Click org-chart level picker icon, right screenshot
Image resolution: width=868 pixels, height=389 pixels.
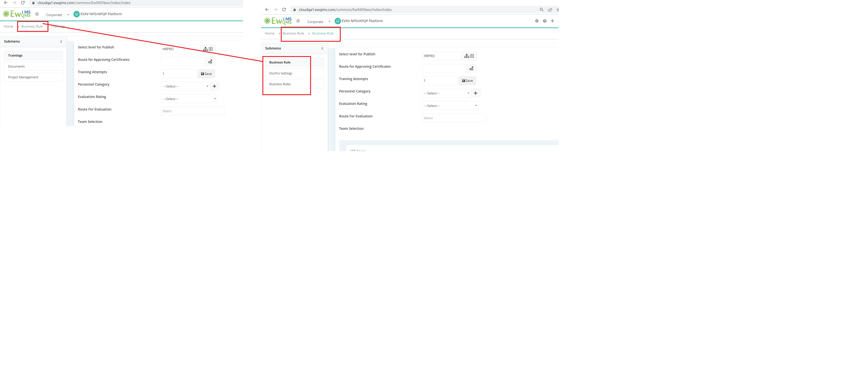click(x=466, y=56)
